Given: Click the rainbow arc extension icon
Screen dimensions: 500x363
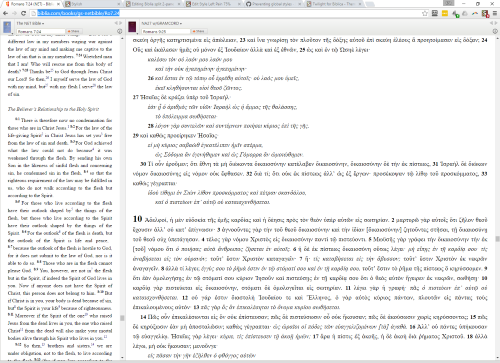Looking at the screenshot, I should click(475, 13).
